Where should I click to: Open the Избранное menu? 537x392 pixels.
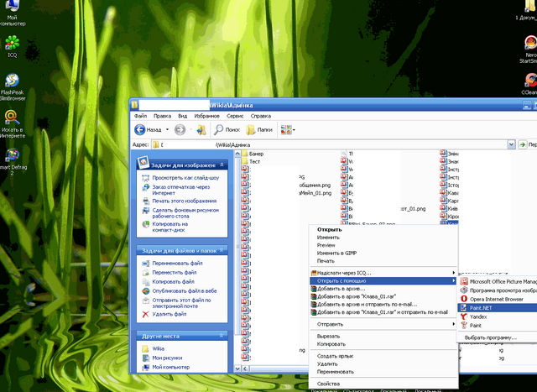click(207, 116)
